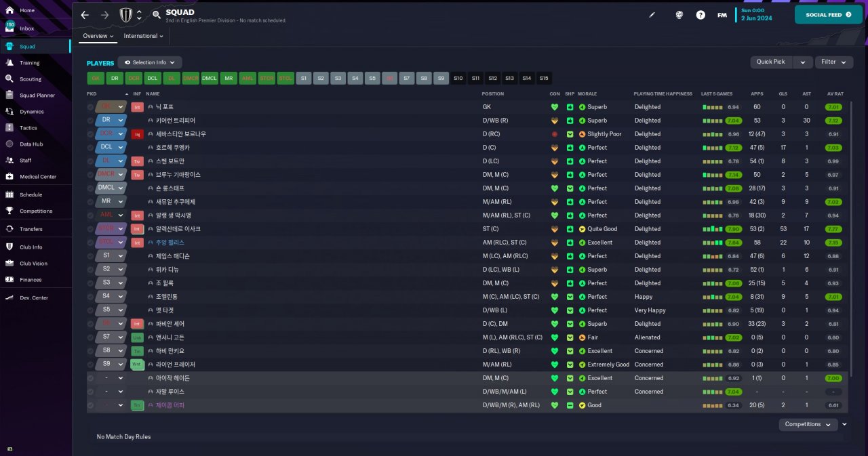Click club switcher up-down arrows beside crest
Screen dimensions: 868x456
[139, 15]
